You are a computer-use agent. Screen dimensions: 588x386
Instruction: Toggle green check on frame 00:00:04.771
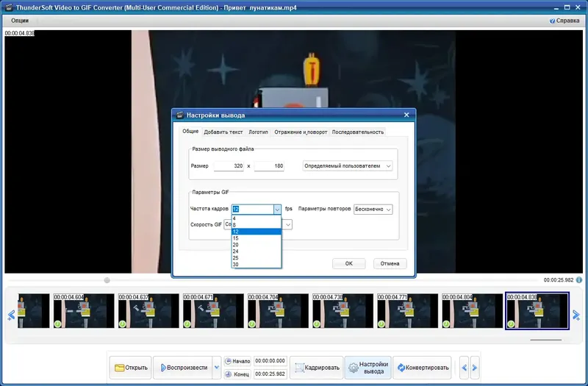pos(381,324)
